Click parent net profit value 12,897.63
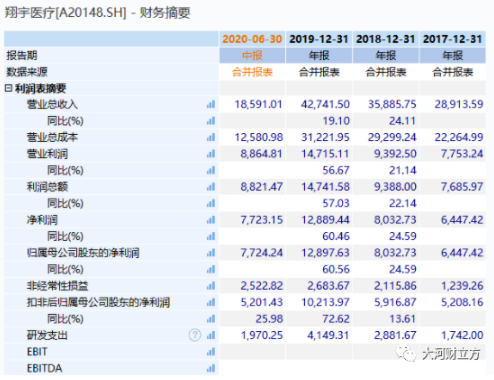This screenshot has height=380, width=494. [325, 253]
